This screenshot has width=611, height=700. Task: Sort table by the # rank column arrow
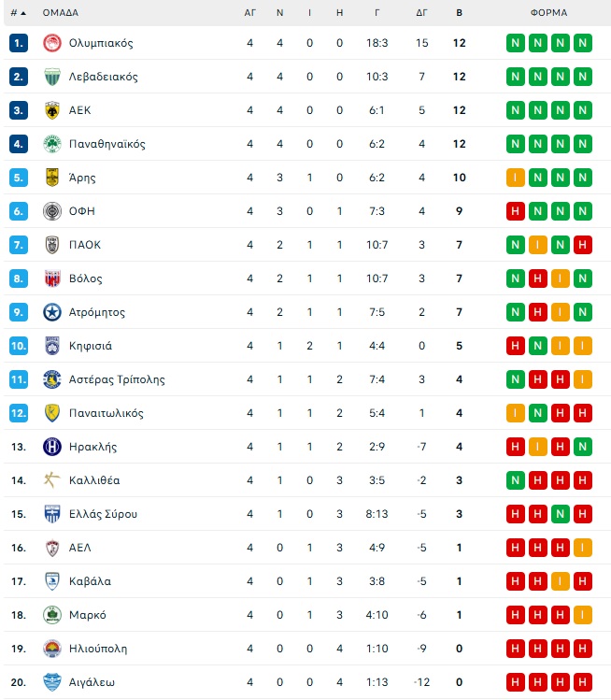[x=19, y=13]
